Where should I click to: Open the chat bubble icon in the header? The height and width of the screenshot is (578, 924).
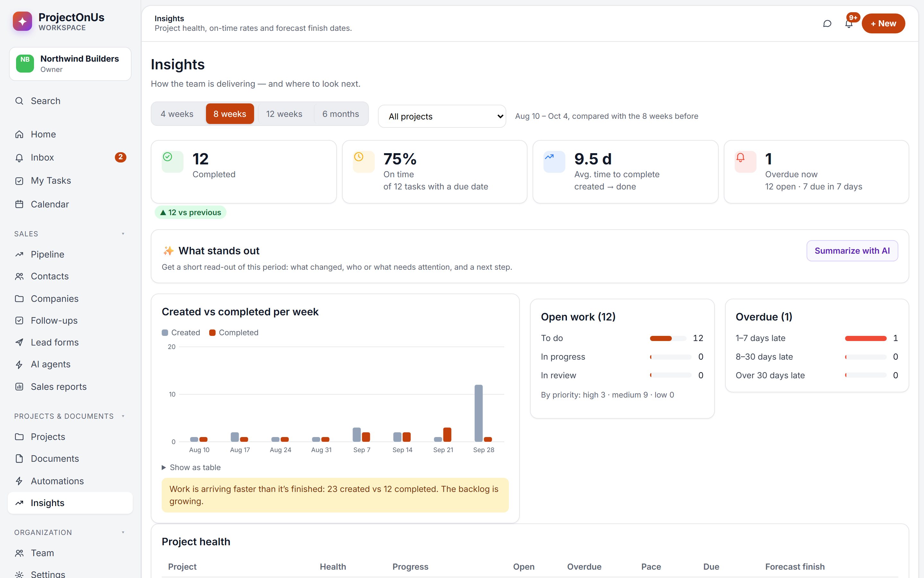pyautogui.click(x=827, y=24)
